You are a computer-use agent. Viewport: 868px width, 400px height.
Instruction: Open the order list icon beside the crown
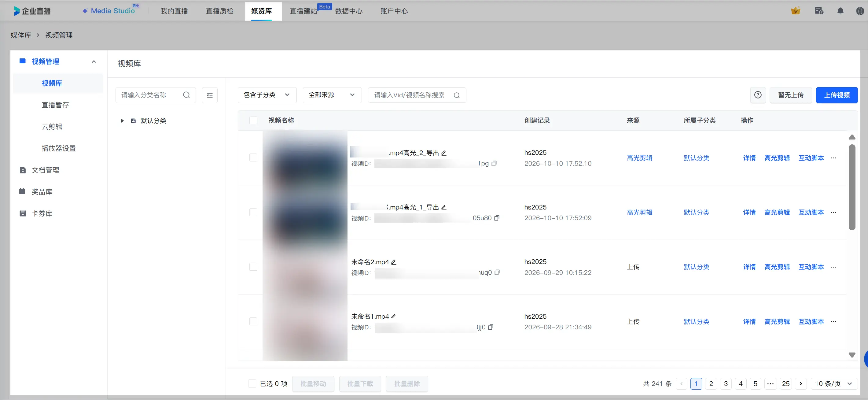(x=819, y=11)
